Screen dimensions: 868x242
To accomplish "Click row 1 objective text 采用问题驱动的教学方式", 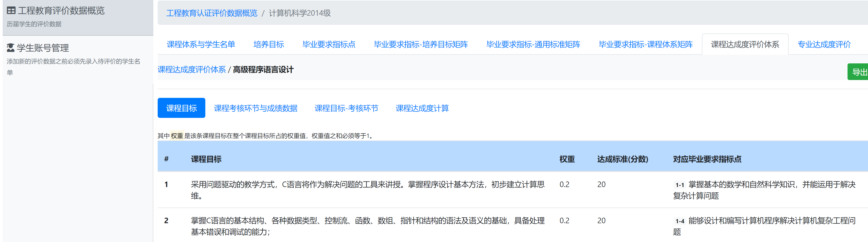I will point(368,190).
